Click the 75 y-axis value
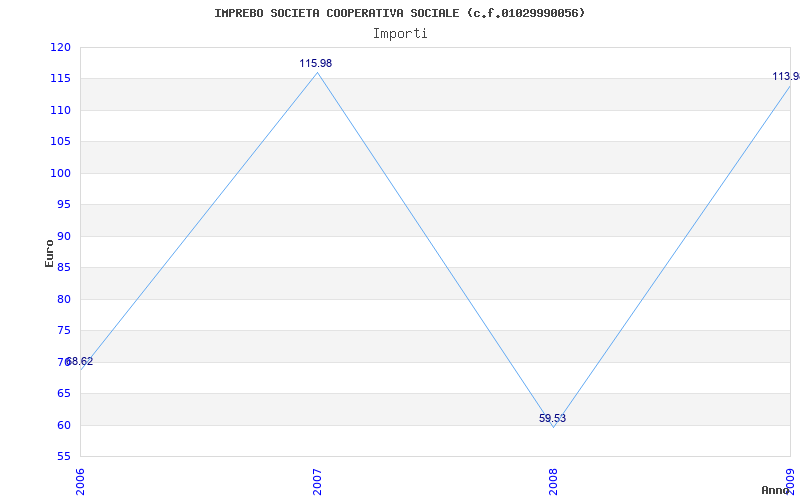The image size is (800, 500). coord(63,331)
